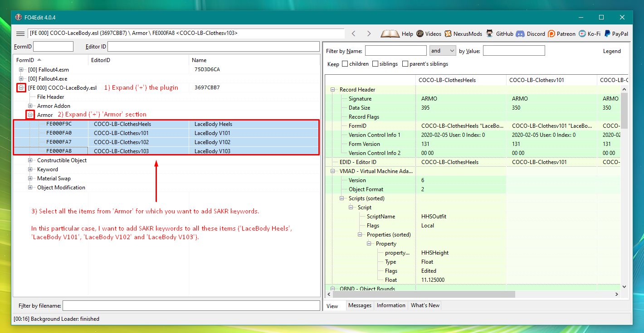
Task: Go back with left navigation arrow
Action: [x=354, y=34]
